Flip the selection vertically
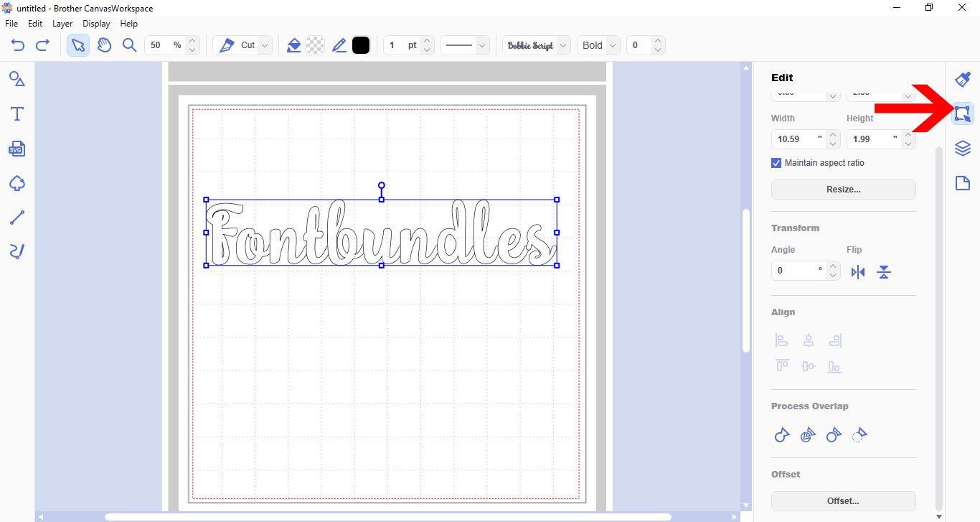980x522 pixels. point(884,272)
